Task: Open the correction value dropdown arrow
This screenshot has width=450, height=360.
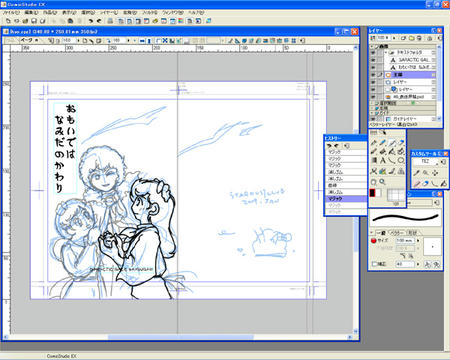Action: pos(418,264)
